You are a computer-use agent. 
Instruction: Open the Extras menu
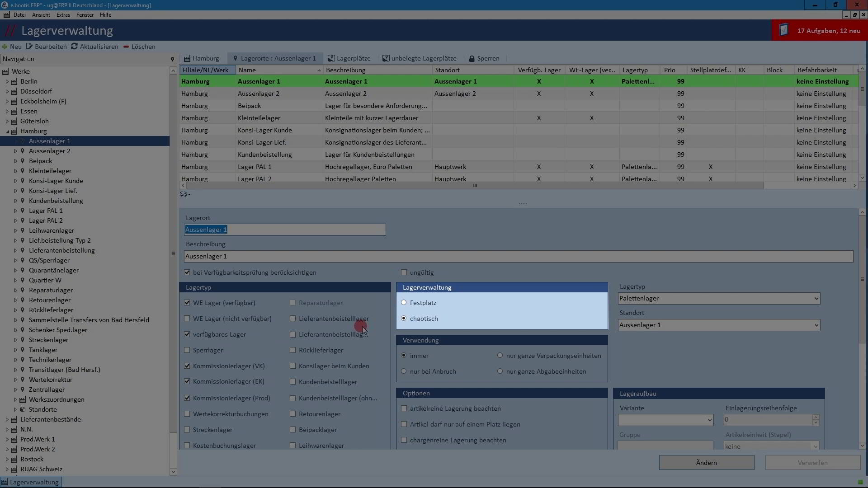tap(63, 15)
